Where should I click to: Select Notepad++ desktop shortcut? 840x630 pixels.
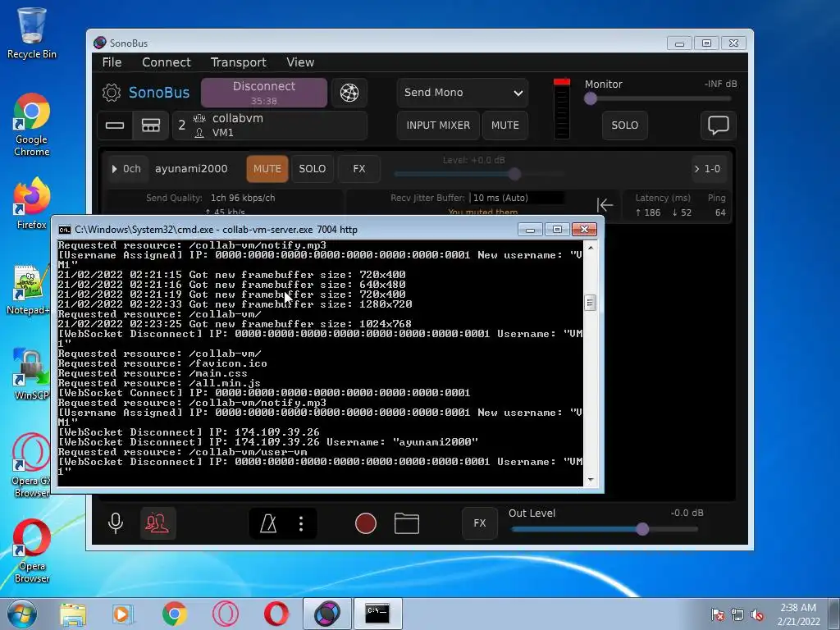click(x=30, y=290)
